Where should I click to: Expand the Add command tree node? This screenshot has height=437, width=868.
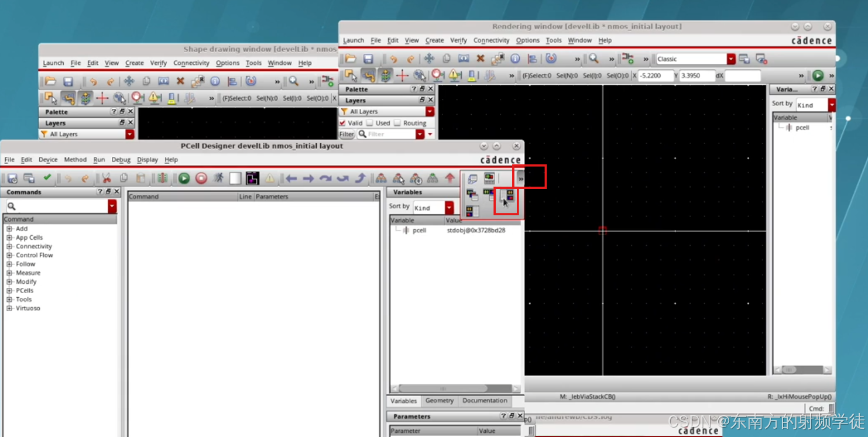(x=9, y=229)
